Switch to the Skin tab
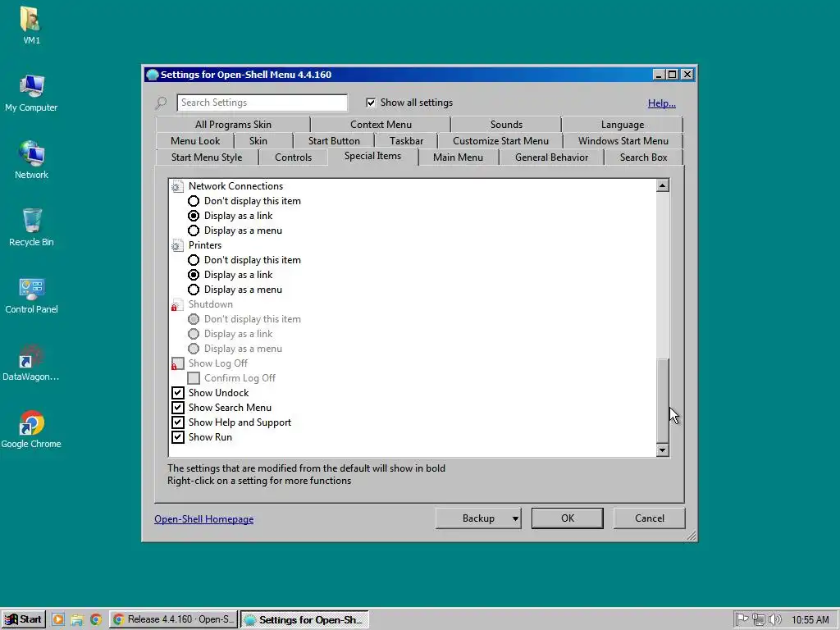This screenshot has width=840, height=630. coord(258,141)
